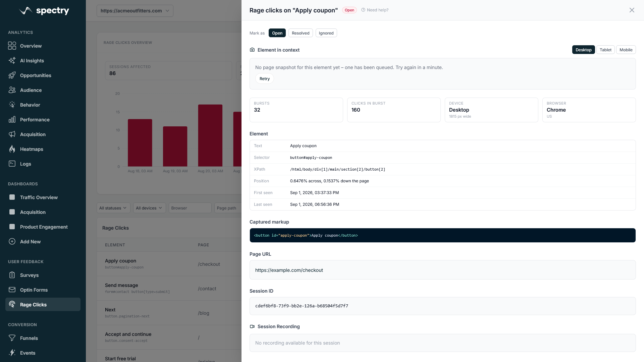
Task: Click the Need help? link
Action: click(x=375, y=10)
